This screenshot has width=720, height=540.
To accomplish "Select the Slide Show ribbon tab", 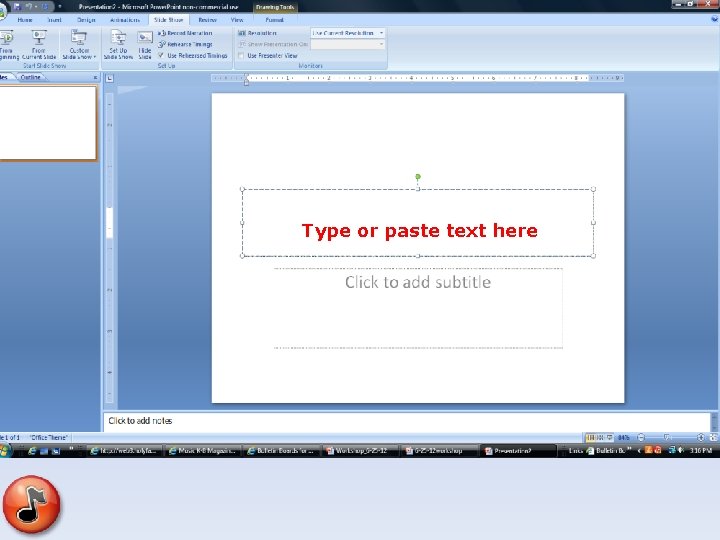I will point(168,20).
